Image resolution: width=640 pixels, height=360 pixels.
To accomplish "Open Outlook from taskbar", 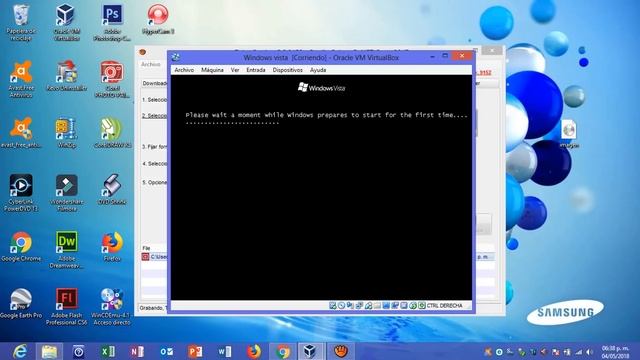I will tap(166, 351).
